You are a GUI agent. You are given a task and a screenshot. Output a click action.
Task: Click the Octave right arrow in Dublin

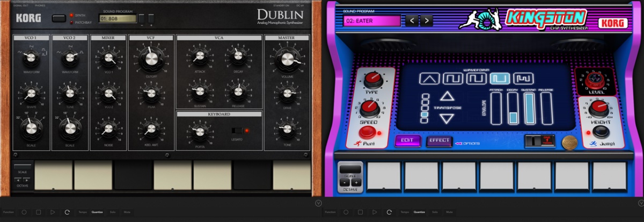click(x=27, y=180)
